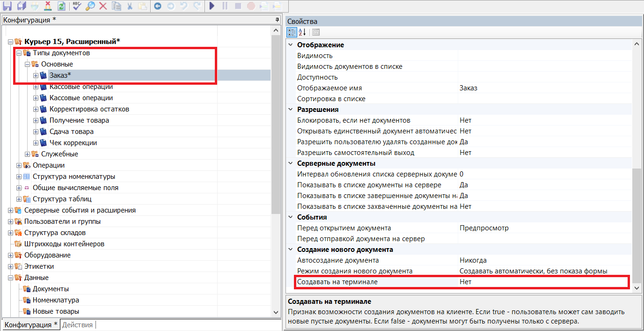The width and height of the screenshot is (644, 331).
Task: Select Структура складов tree item
Action: 55,233
